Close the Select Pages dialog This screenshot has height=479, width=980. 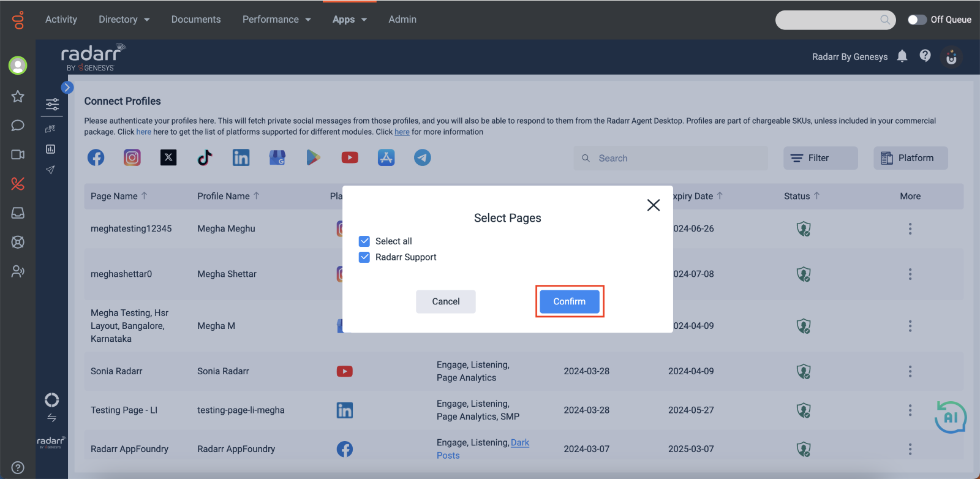(654, 205)
